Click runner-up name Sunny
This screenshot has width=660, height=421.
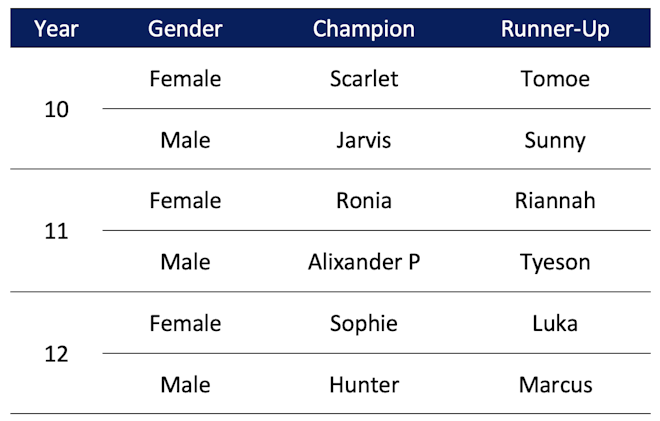(x=555, y=140)
